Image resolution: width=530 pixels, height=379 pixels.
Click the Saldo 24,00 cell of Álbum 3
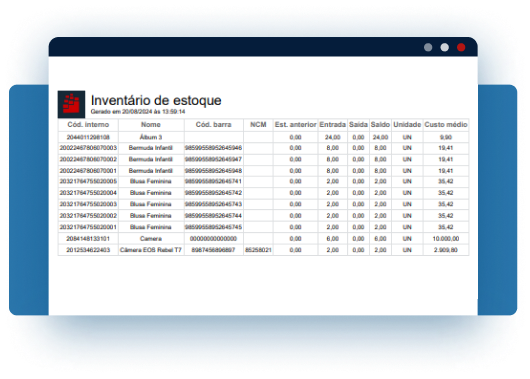(x=380, y=137)
